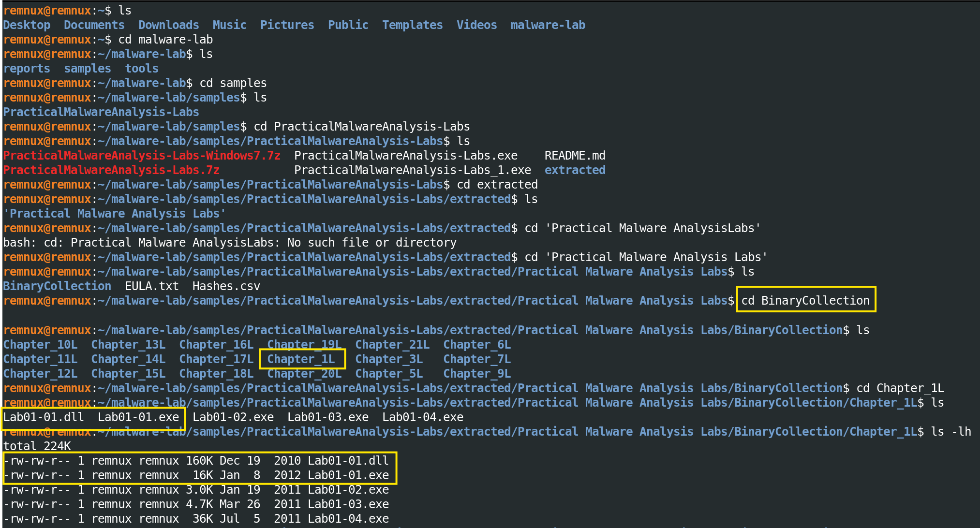Click Chapter_18L directory
The width and height of the screenshot is (980, 528).
216,374
